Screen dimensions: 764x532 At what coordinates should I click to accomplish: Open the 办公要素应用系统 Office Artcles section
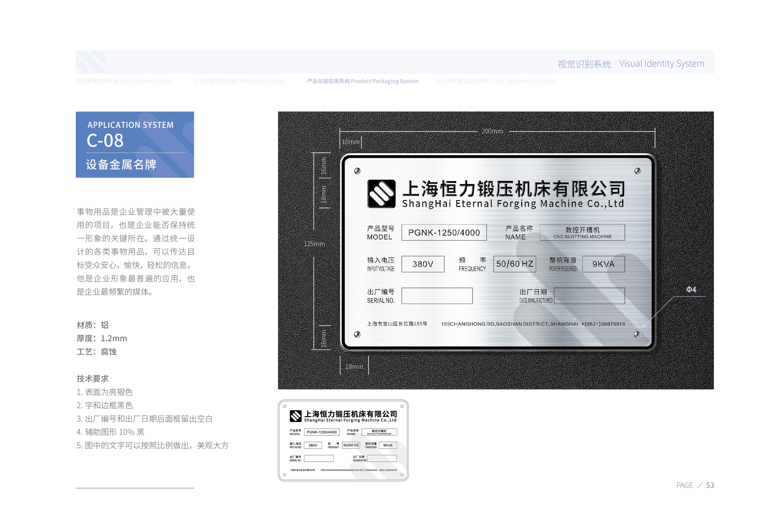point(240,81)
